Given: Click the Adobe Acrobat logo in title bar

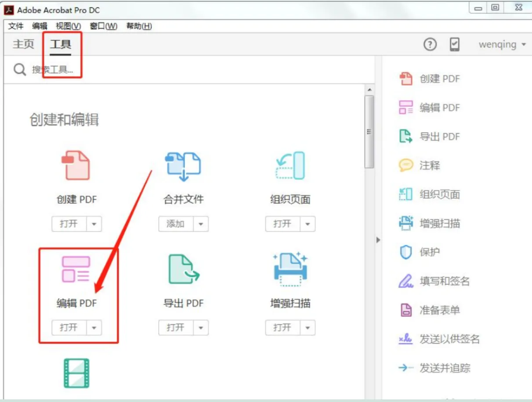Looking at the screenshot, I should point(9,10).
